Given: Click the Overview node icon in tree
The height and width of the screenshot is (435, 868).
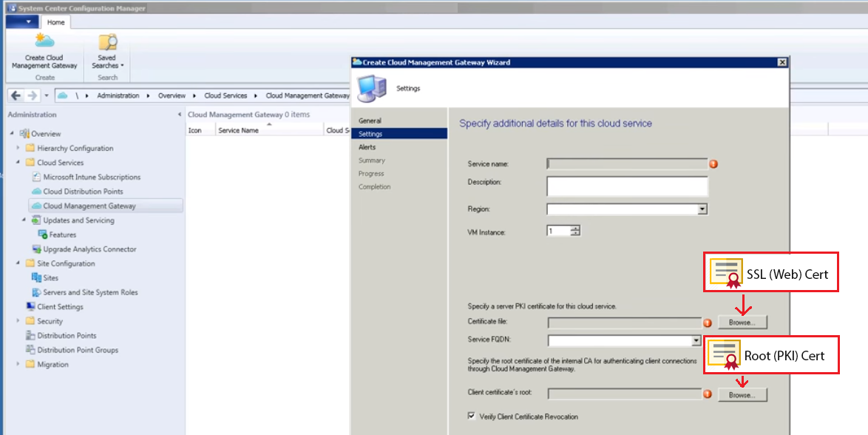Looking at the screenshot, I should pos(24,134).
